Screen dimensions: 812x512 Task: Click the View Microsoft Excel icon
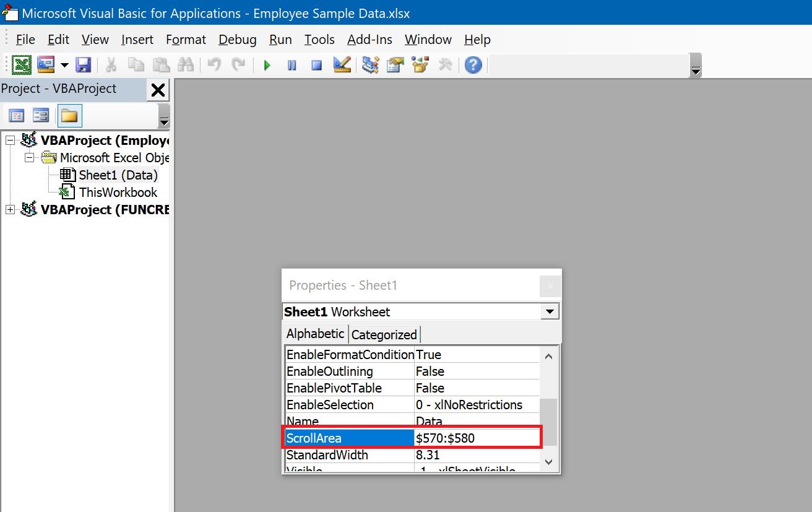[x=23, y=64]
